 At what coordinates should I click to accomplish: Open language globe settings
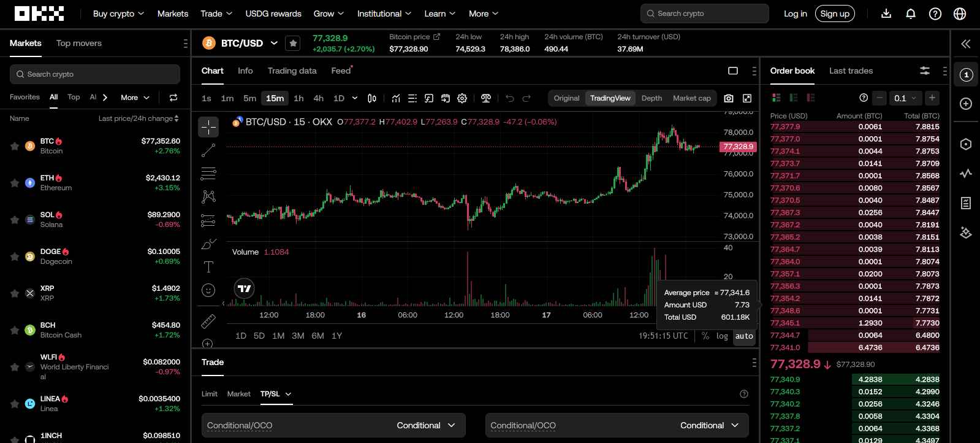pyautogui.click(x=960, y=13)
